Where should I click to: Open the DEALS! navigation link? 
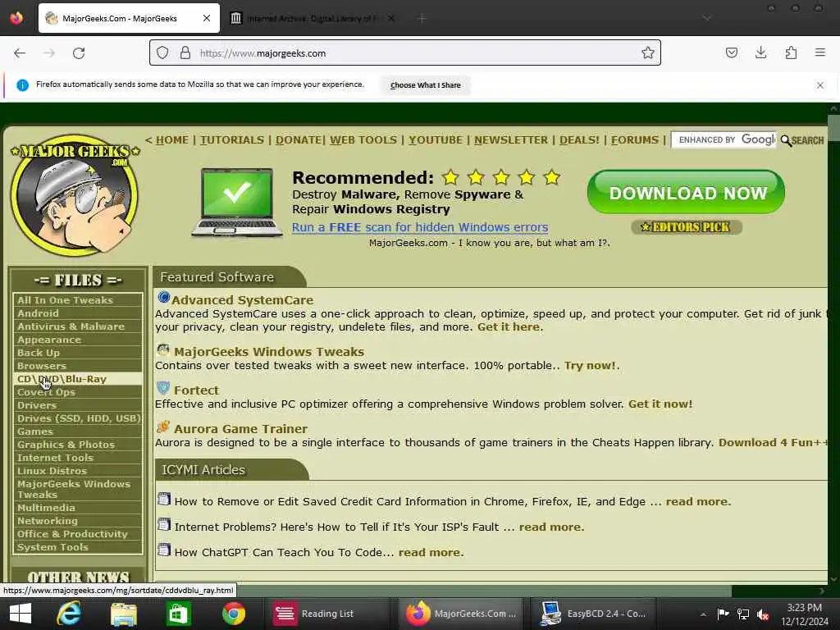coord(580,139)
